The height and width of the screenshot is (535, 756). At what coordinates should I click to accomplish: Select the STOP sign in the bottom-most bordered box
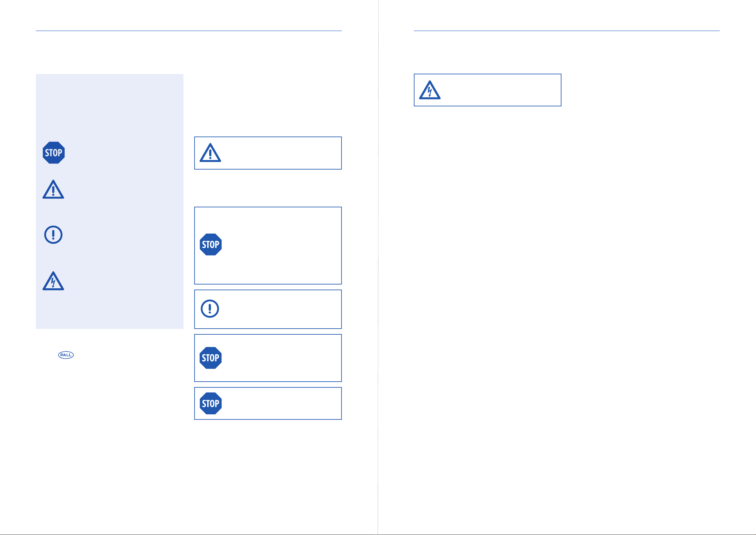point(211,404)
